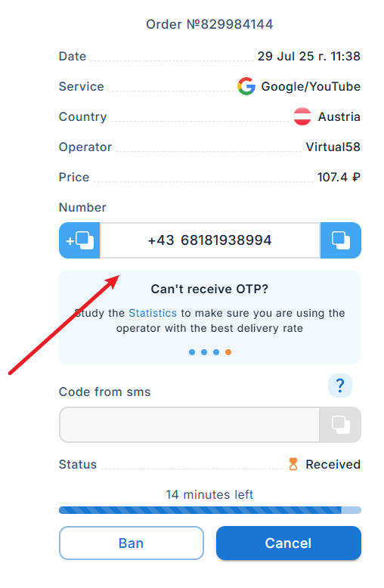Click the remaining time progress bar
Viewport: 384px width, 588px height.
click(x=210, y=510)
